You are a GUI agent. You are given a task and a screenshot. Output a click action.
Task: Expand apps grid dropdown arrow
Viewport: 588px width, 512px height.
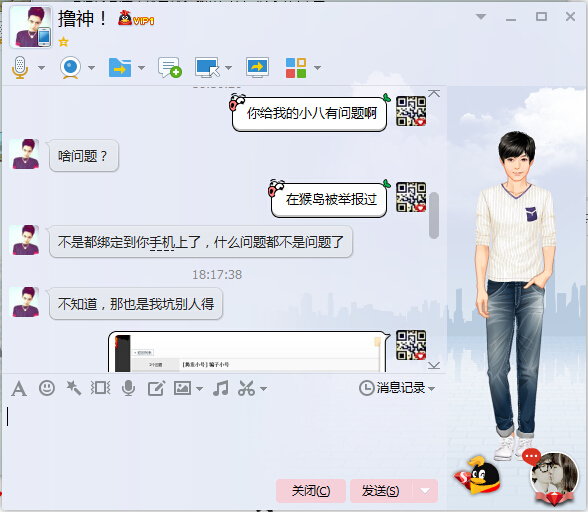pos(317,68)
